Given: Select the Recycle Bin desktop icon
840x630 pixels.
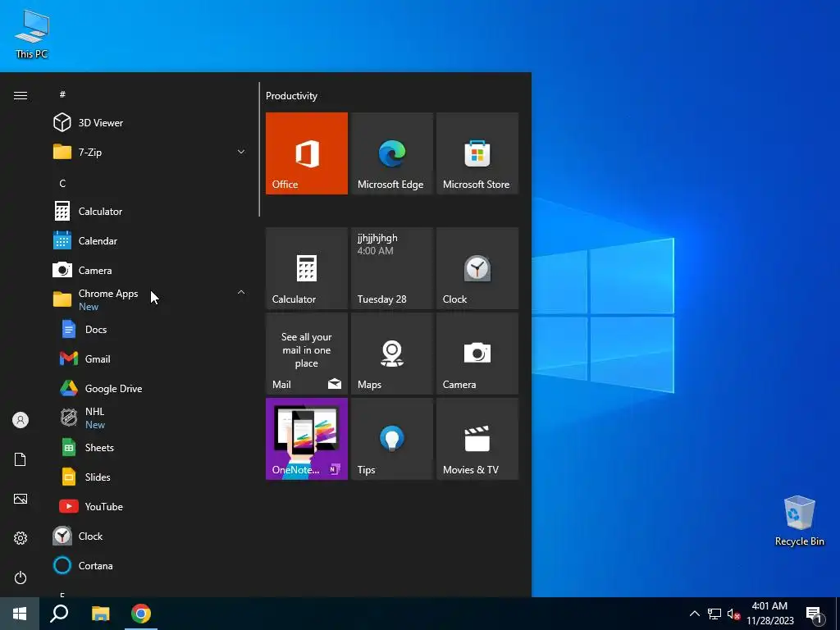Looking at the screenshot, I should (799, 520).
